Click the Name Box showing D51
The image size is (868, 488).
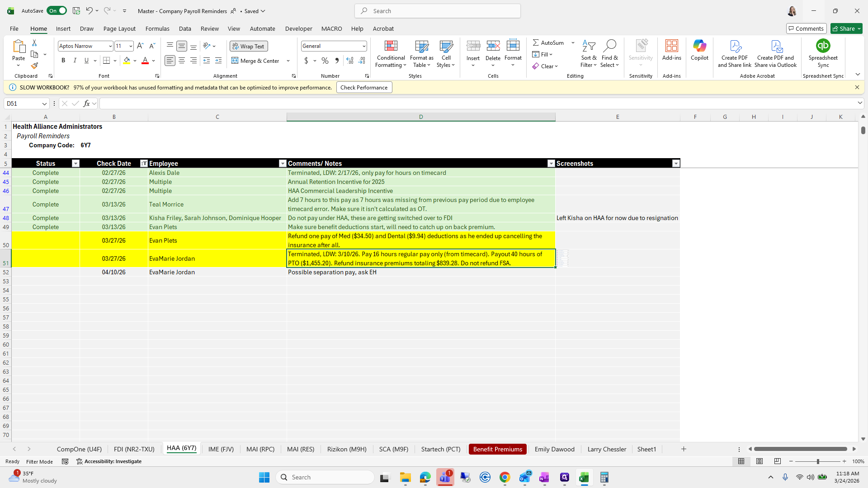click(x=23, y=103)
